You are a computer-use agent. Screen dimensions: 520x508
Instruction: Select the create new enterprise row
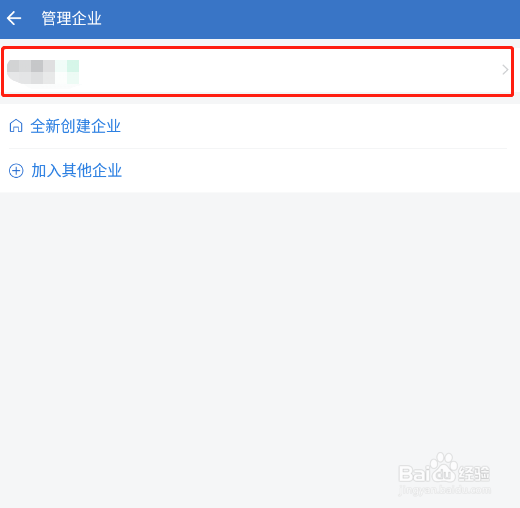pos(260,126)
